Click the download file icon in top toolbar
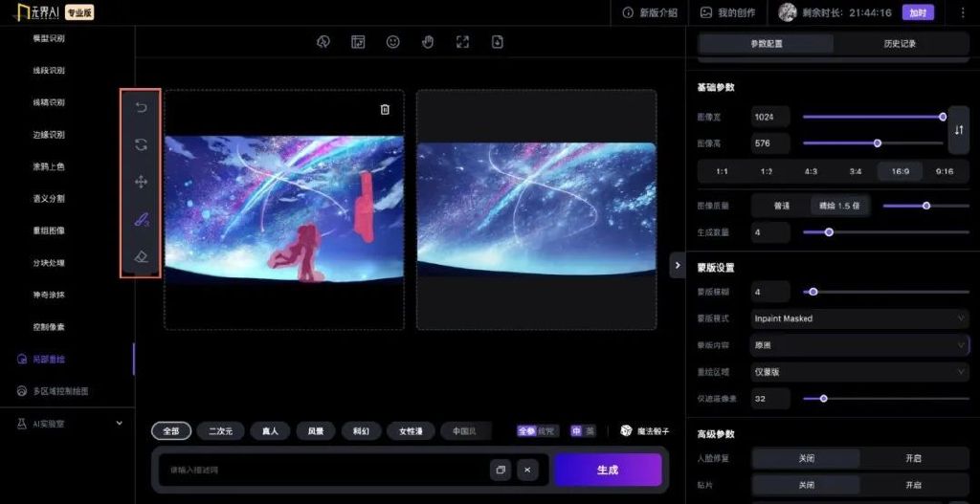The width and height of the screenshot is (980, 504). [498, 42]
